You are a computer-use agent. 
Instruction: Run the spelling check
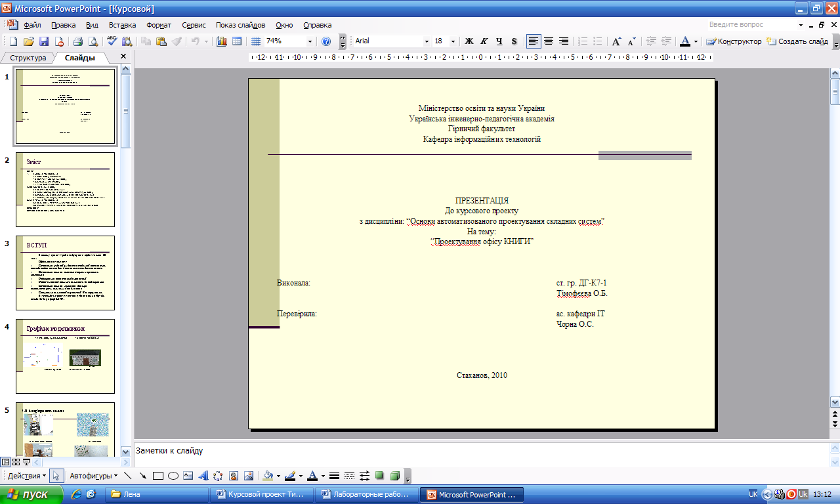coord(112,41)
